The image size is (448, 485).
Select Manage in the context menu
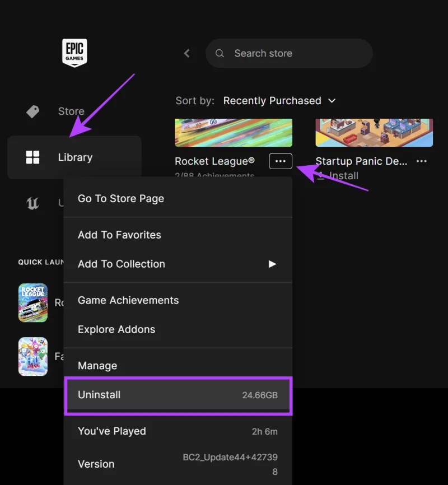pyautogui.click(x=178, y=366)
